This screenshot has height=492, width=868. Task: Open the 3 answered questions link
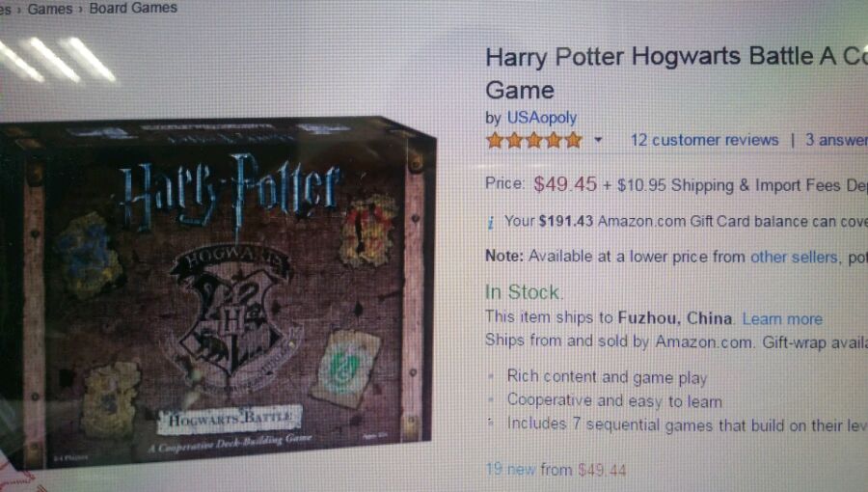[836, 140]
